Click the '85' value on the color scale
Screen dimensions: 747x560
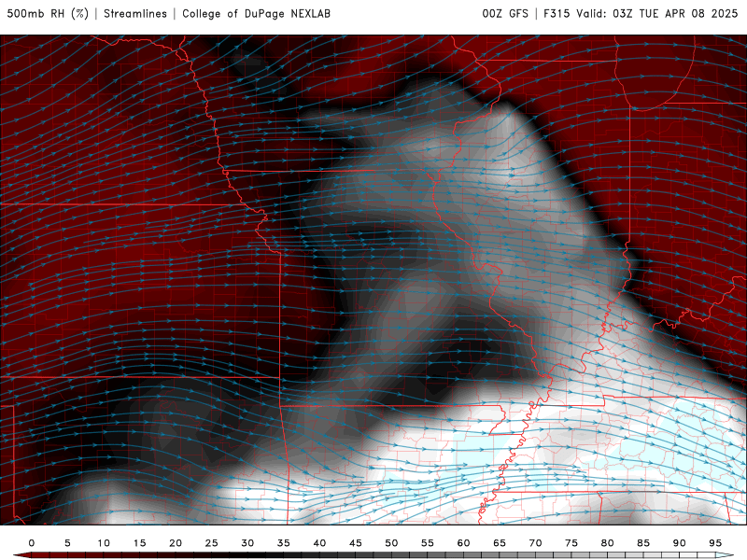click(643, 543)
